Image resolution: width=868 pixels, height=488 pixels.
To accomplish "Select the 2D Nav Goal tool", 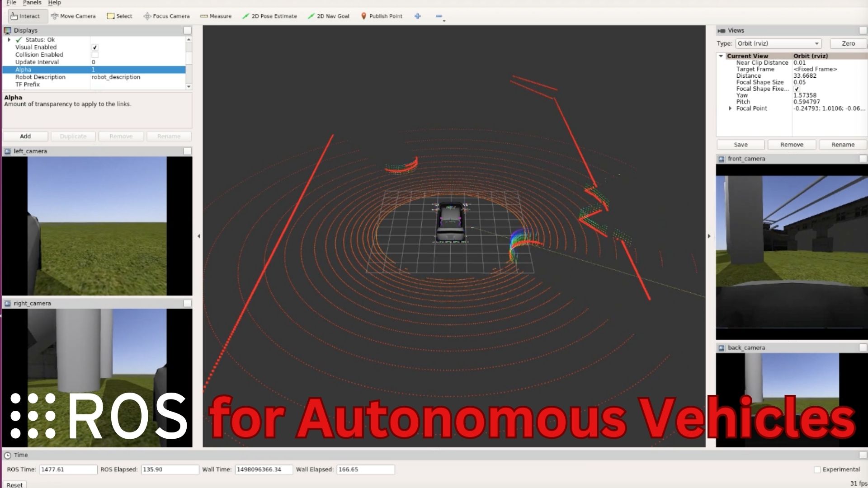I will point(329,16).
